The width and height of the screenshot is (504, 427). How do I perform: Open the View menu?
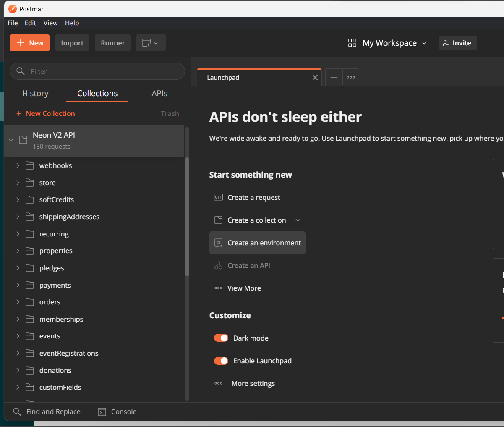click(50, 23)
